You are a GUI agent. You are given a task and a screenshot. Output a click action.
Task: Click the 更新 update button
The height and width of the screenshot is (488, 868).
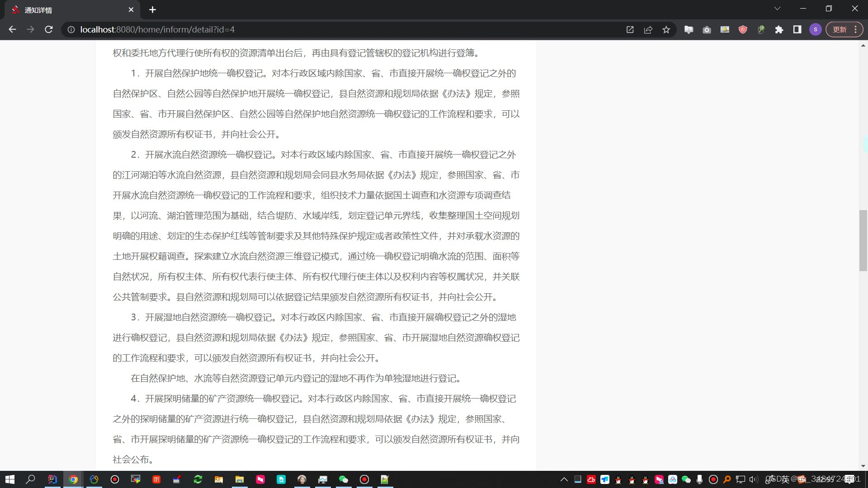click(840, 30)
